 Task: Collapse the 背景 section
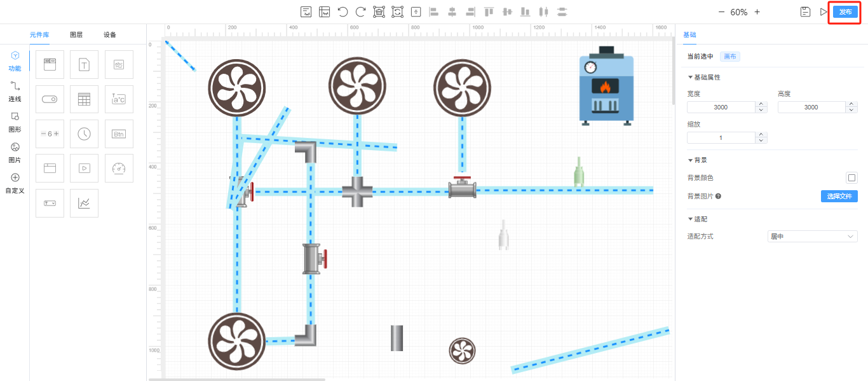(x=691, y=160)
